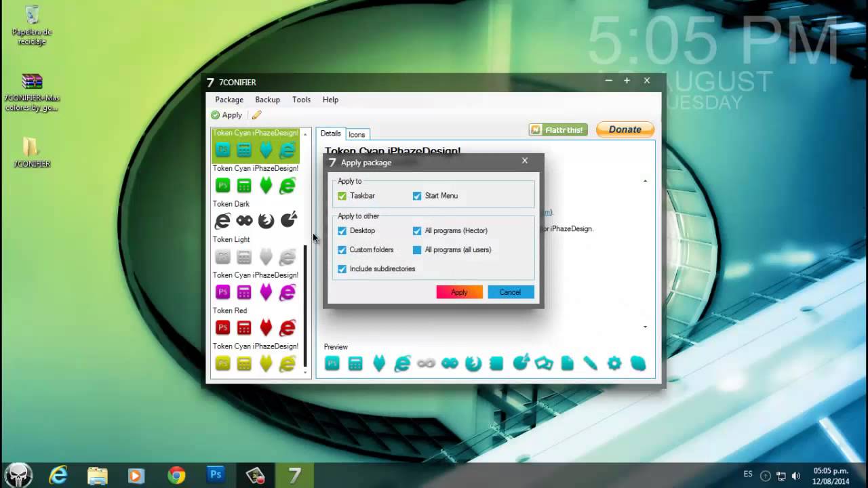Toggle All programs (all users) checkbox

417,250
